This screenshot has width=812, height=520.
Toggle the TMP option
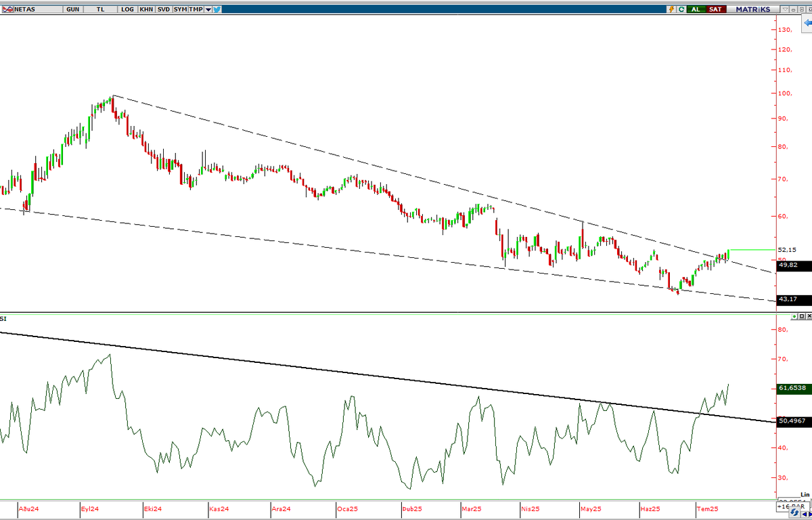coord(196,9)
